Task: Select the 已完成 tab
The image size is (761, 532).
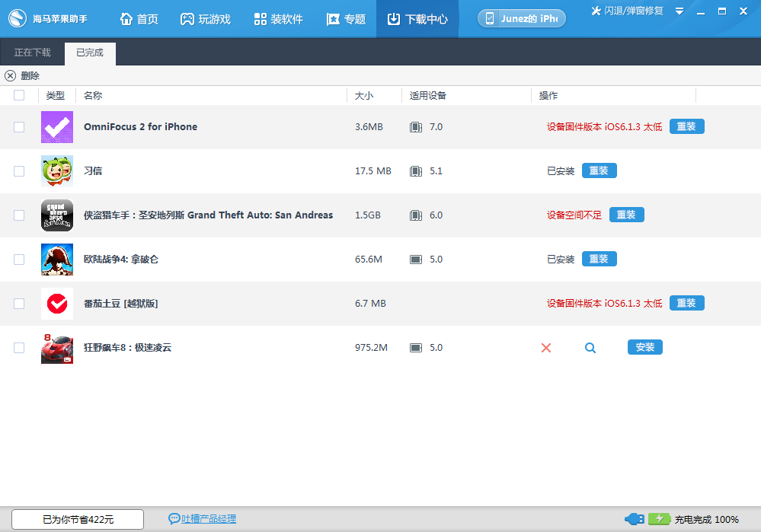Action: click(90, 53)
